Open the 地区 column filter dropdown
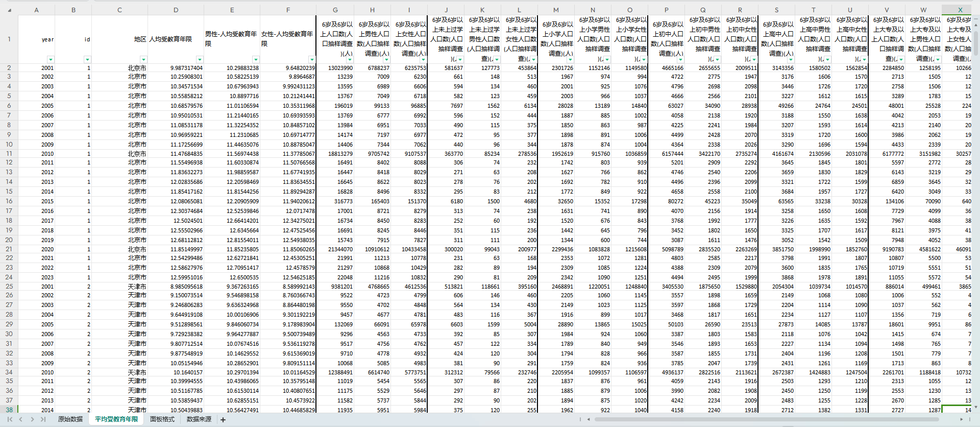 [143, 60]
